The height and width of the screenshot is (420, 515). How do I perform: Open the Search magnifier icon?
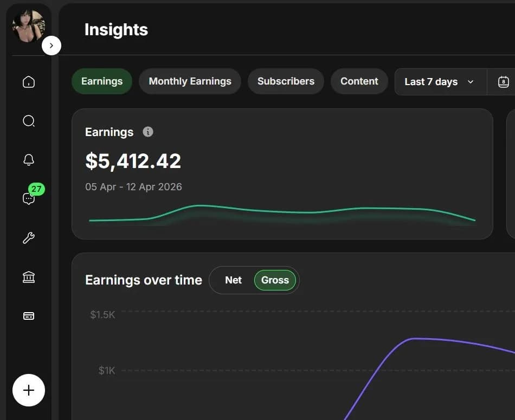[x=29, y=121]
